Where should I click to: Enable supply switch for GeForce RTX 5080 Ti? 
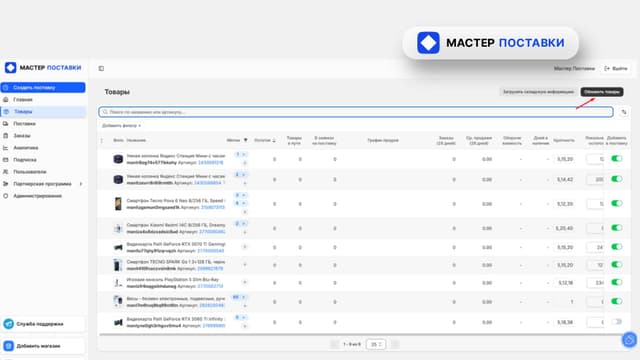pyautogui.click(x=617, y=322)
